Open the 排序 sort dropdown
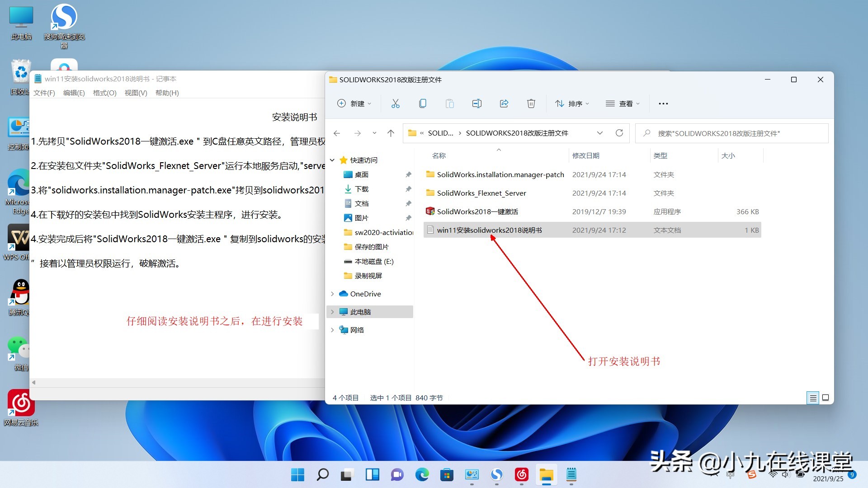Image resolution: width=868 pixels, height=488 pixels. tap(572, 103)
